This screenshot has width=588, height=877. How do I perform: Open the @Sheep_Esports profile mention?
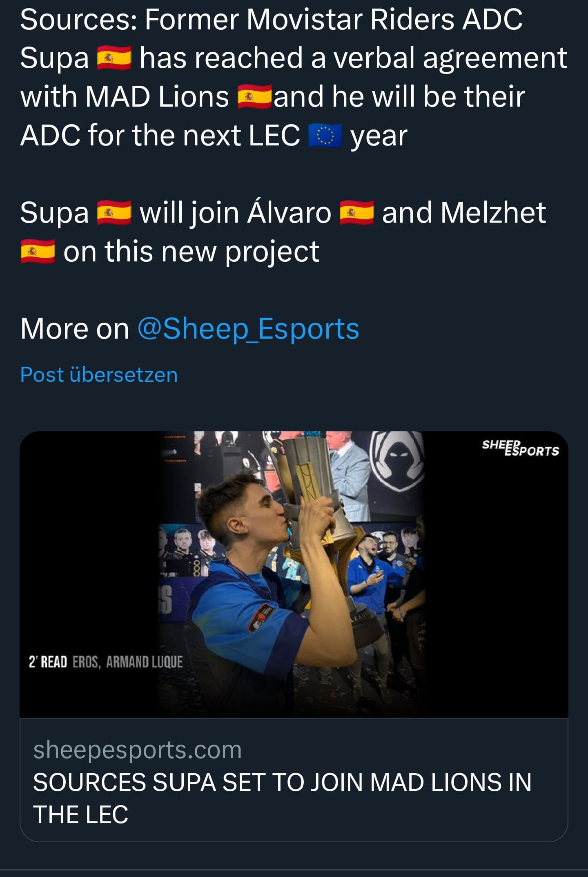point(248,329)
